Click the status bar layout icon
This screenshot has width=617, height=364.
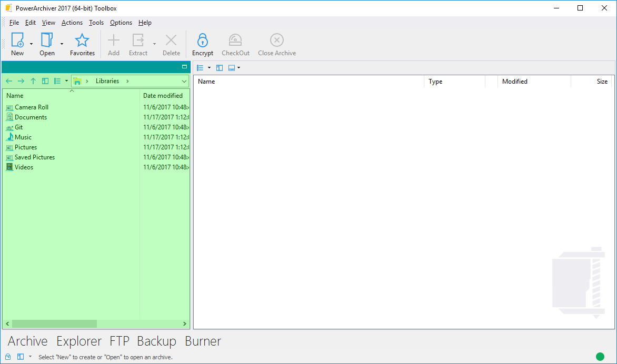pyautogui.click(x=21, y=357)
